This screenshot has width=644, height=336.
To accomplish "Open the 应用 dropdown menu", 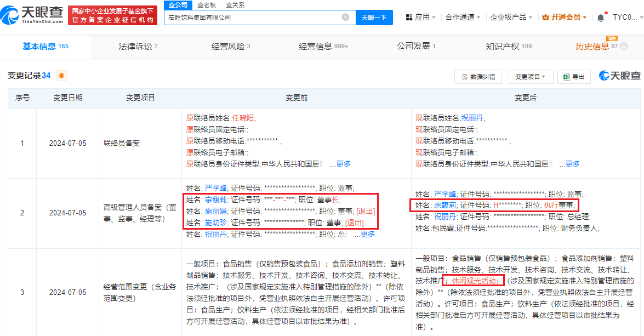I will (420, 17).
